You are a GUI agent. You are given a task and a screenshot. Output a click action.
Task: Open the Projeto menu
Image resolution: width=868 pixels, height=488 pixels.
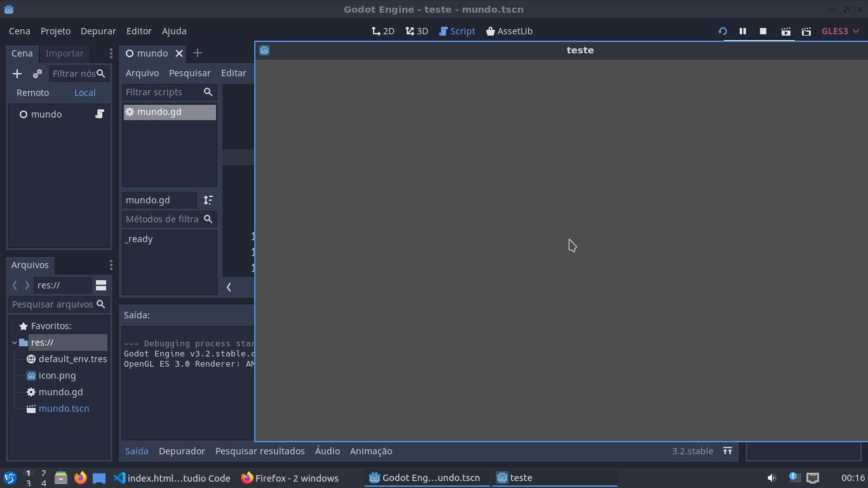point(55,31)
